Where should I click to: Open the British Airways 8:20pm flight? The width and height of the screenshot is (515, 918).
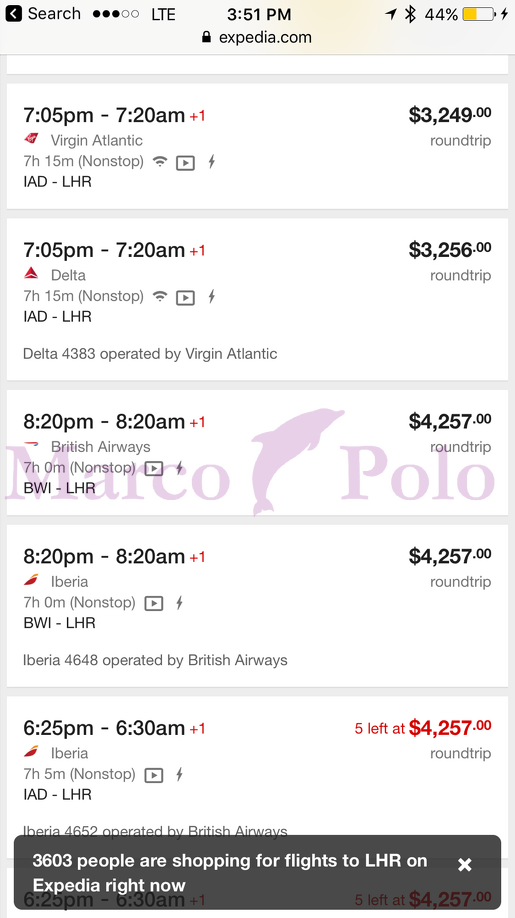[258, 453]
